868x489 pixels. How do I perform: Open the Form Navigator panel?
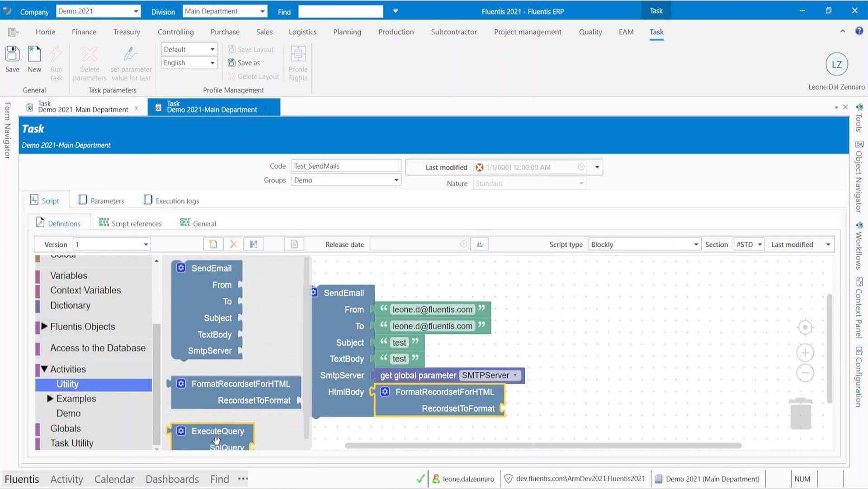tap(7, 130)
